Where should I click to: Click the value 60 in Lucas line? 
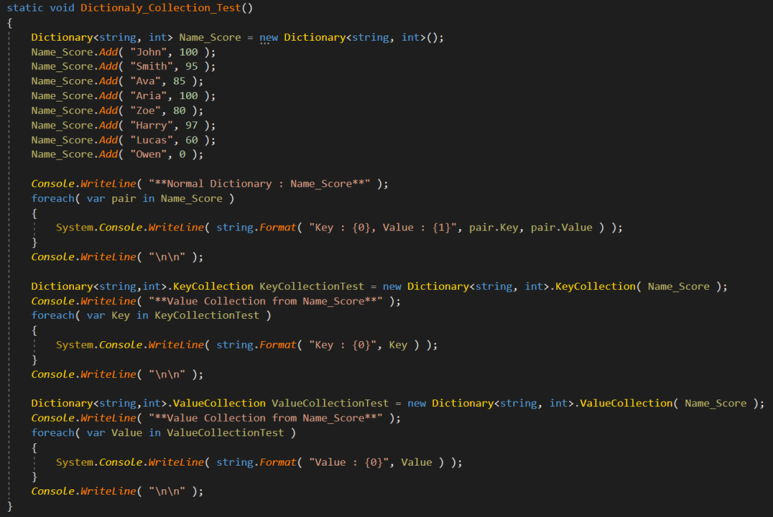(191, 140)
